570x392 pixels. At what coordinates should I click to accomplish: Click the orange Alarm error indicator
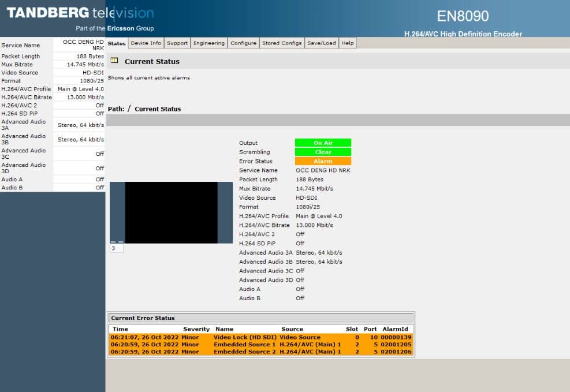pos(322,161)
